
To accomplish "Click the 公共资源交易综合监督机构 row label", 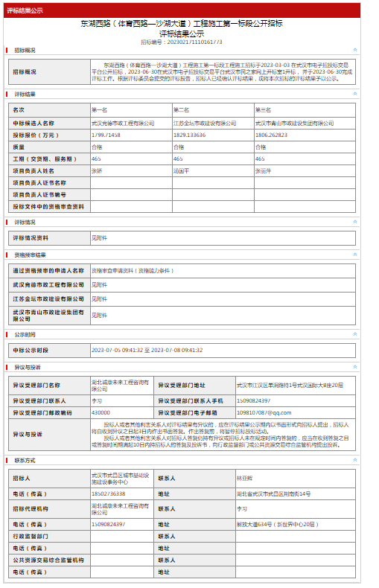I will tap(48, 560).
